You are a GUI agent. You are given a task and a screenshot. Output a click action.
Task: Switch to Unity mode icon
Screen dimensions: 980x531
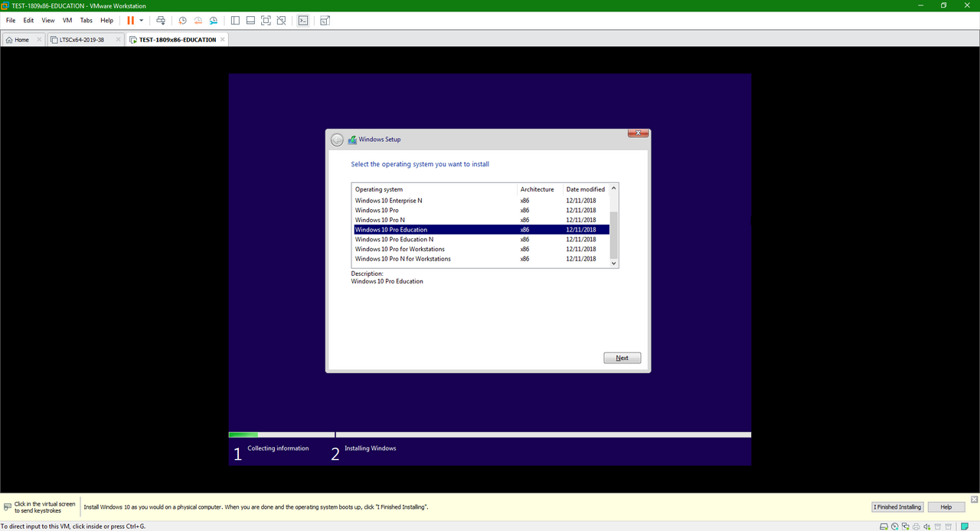pyautogui.click(x=282, y=21)
